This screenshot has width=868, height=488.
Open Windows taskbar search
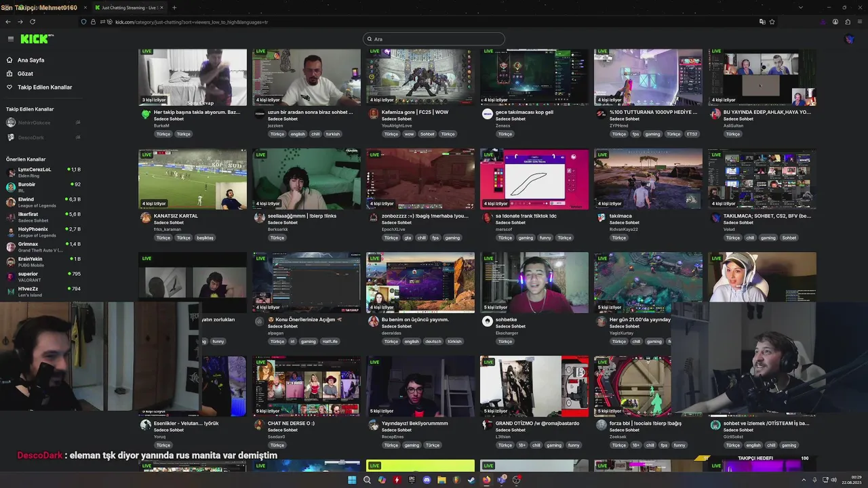click(367, 480)
